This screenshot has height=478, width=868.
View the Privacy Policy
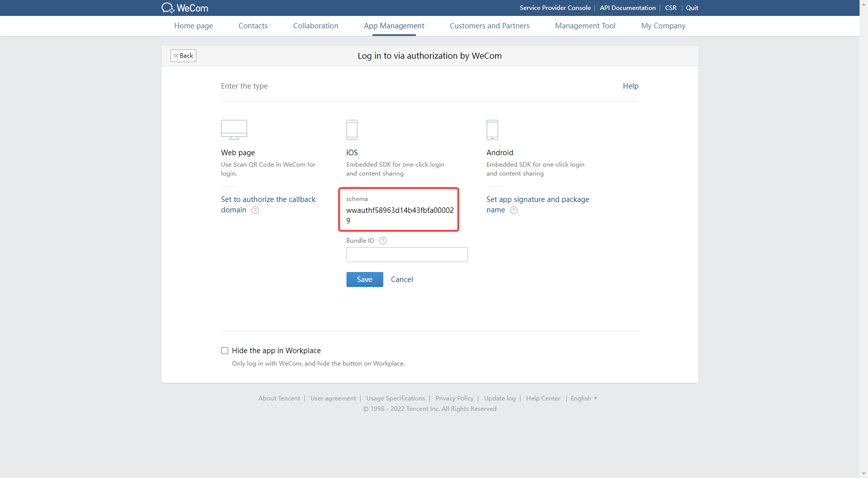click(454, 398)
